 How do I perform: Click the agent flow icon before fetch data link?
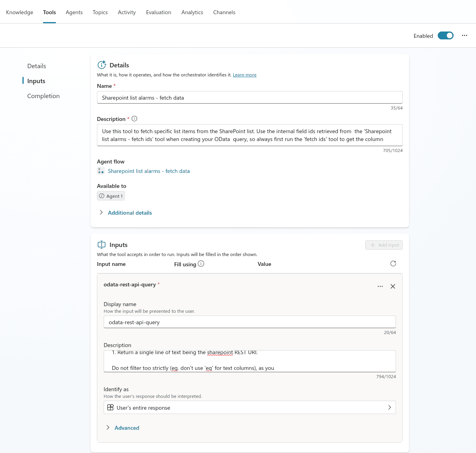click(x=101, y=171)
